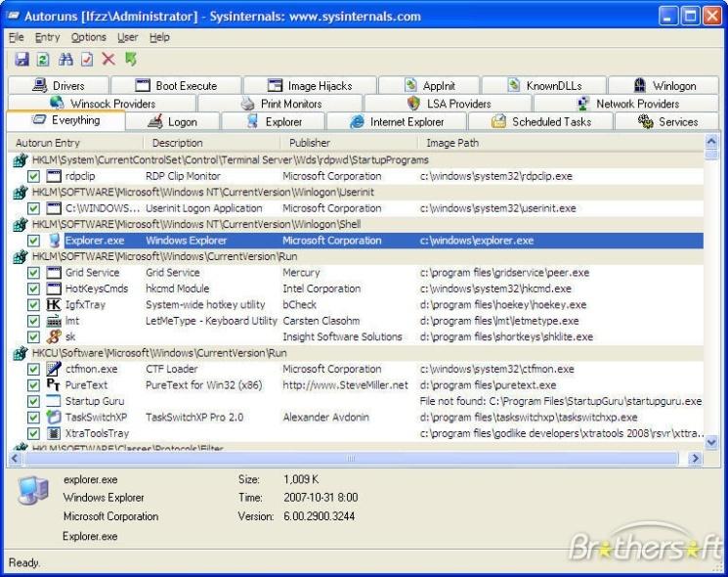This screenshot has height=577, width=728.
Task: Open the Scheduled Tasks tab
Action: coord(541,121)
